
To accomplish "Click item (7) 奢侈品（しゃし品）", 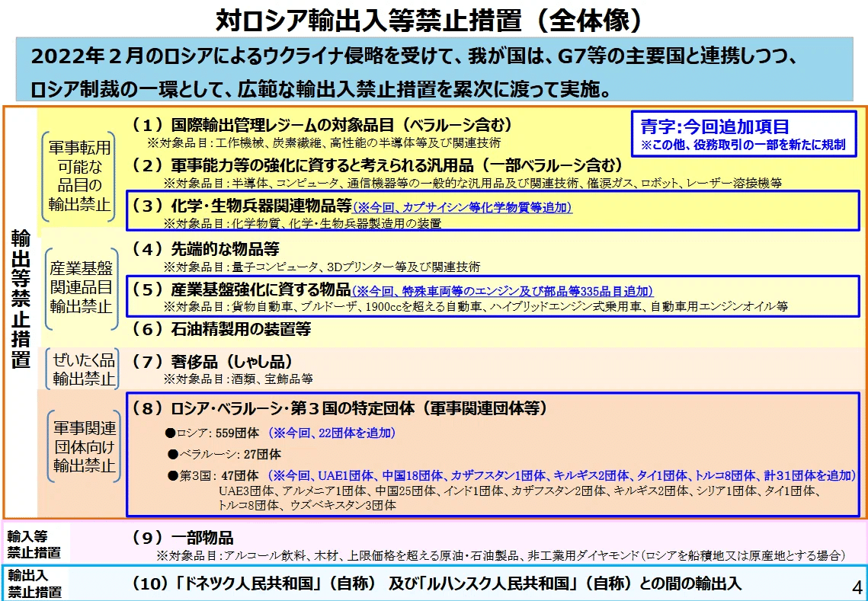I will [213, 361].
